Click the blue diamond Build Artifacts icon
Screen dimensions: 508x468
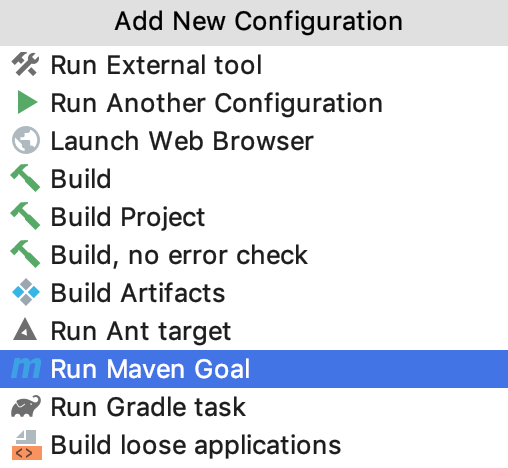[x=26, y=292]
